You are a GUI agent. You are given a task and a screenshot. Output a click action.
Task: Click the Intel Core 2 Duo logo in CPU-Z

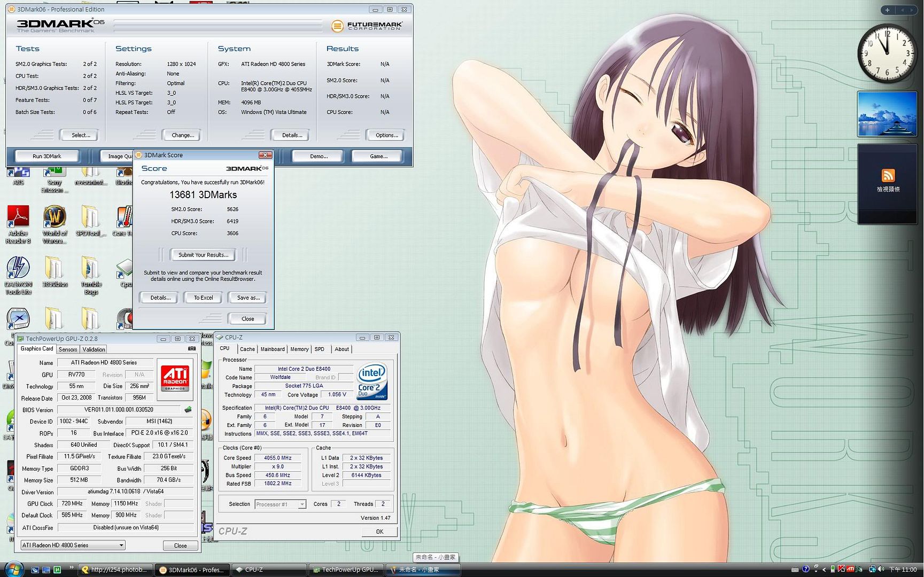pos(371,381)
